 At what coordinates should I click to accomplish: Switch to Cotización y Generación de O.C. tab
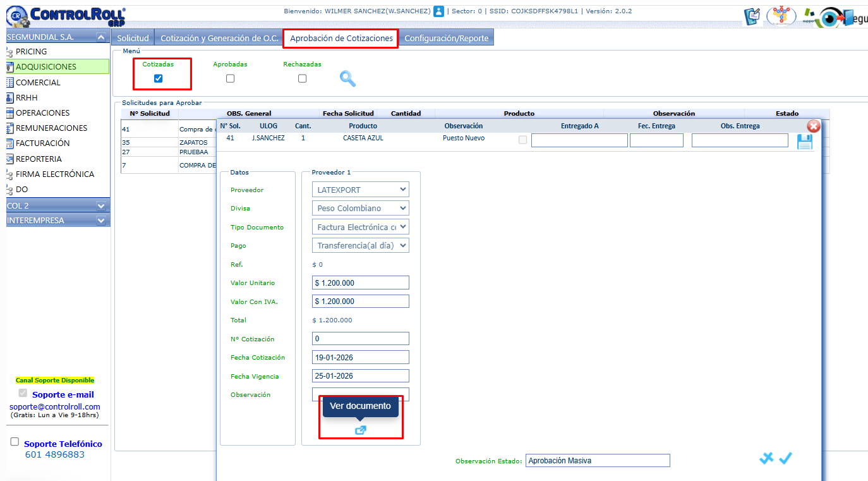[x=219, y=39]
